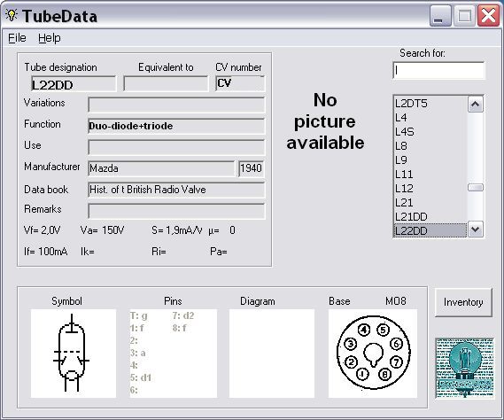Click the Inventory button

tap(463, 302)
